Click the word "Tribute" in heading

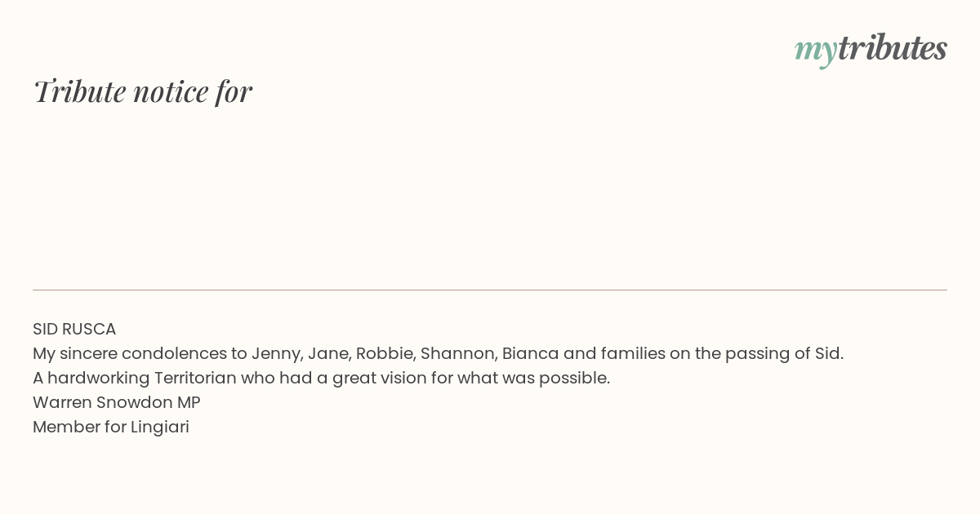[x=80, y=91]
